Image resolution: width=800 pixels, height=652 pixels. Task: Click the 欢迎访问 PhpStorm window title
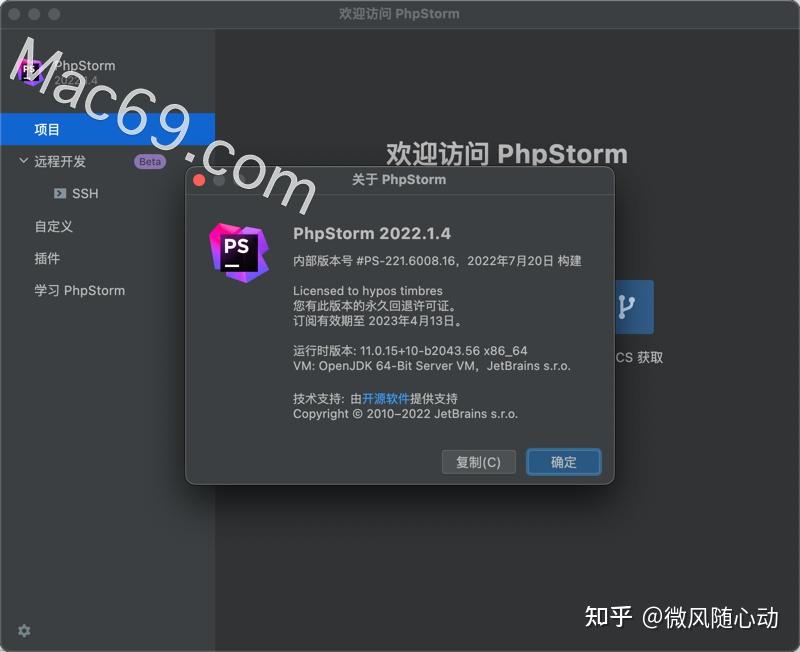[400, 13]
